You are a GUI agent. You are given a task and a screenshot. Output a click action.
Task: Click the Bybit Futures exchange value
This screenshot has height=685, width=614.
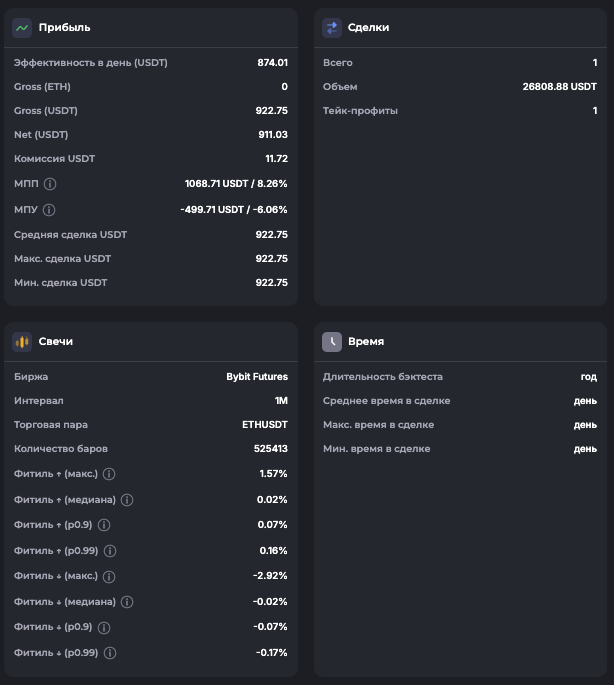click(x=257, y=377)
